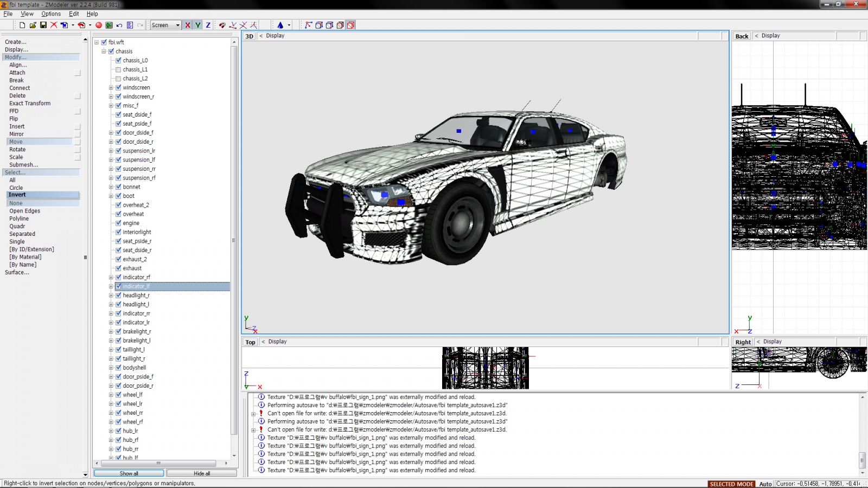The height and width of the screenshot is (488, 868).
Task: Save the file with the floppy disk icon
Action: tap(43, 25)
